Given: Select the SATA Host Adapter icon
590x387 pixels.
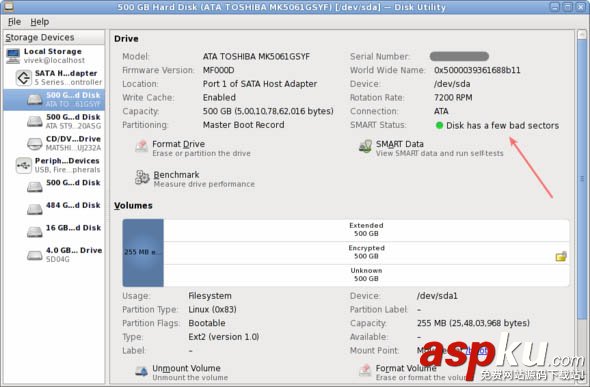Looking at the screenshot, I should tap(24, 78).
